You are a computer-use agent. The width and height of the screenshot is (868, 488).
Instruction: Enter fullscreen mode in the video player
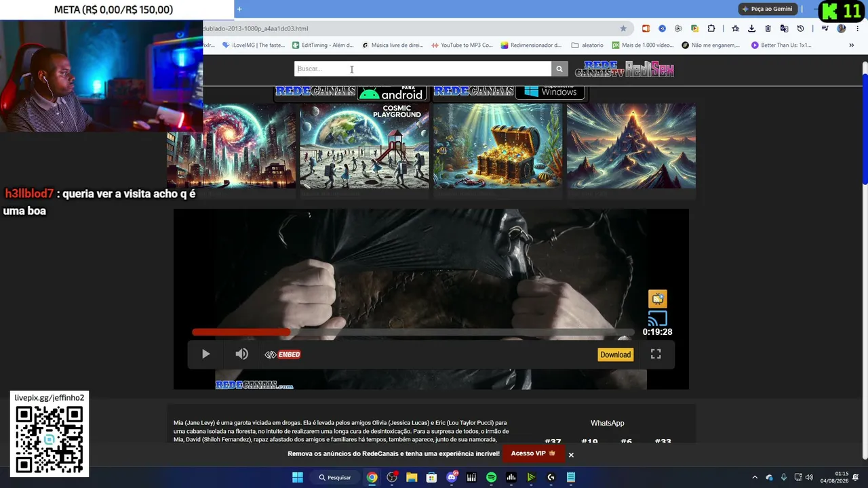point(656,354)
